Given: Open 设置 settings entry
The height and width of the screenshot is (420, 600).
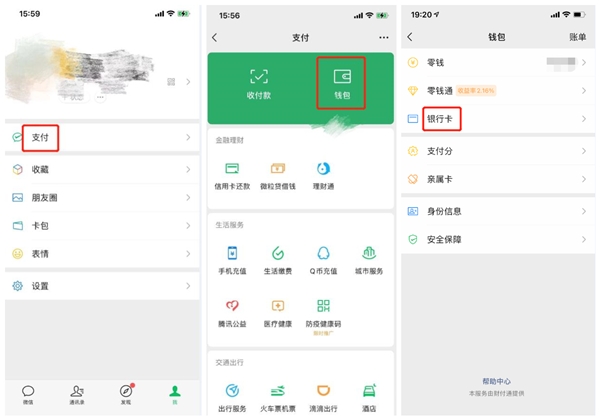Looking at the screenshot, I should point(102,286).
